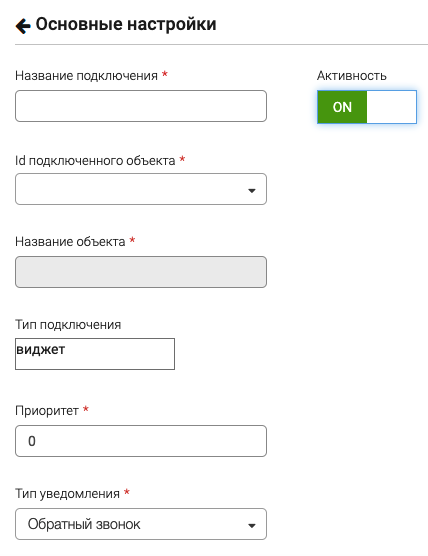
Task: Focus the Приоритет field showing 0
Action: tap(141, 441)
